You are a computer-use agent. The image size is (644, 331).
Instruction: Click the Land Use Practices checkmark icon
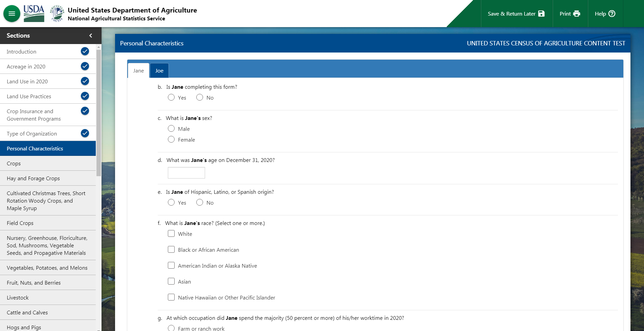[x=85, y=96]
